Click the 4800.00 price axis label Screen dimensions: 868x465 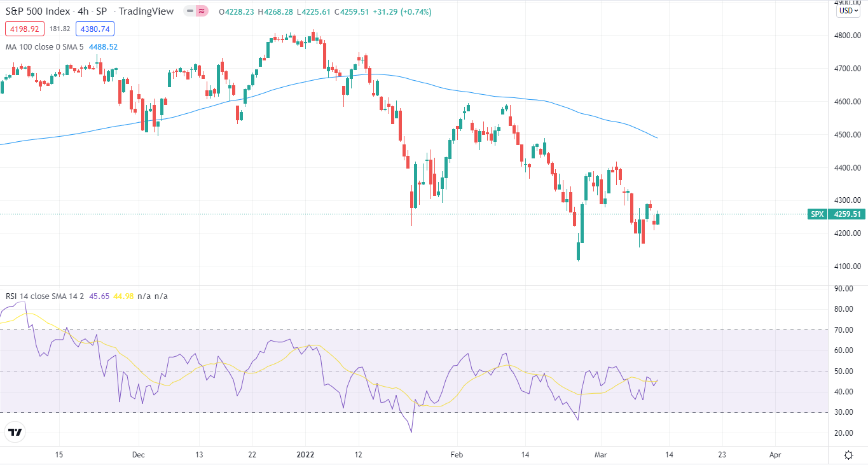[x=848, y=36]
